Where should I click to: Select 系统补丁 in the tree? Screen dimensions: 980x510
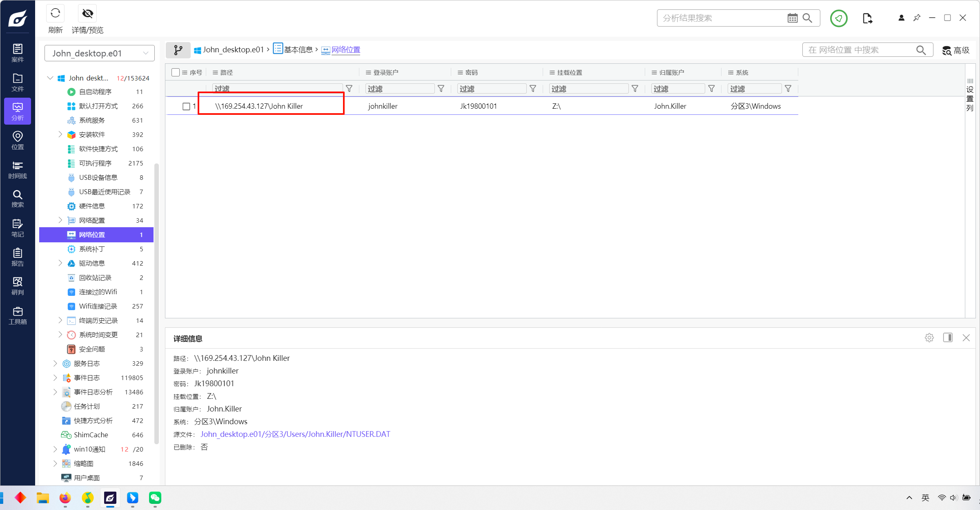92,249
